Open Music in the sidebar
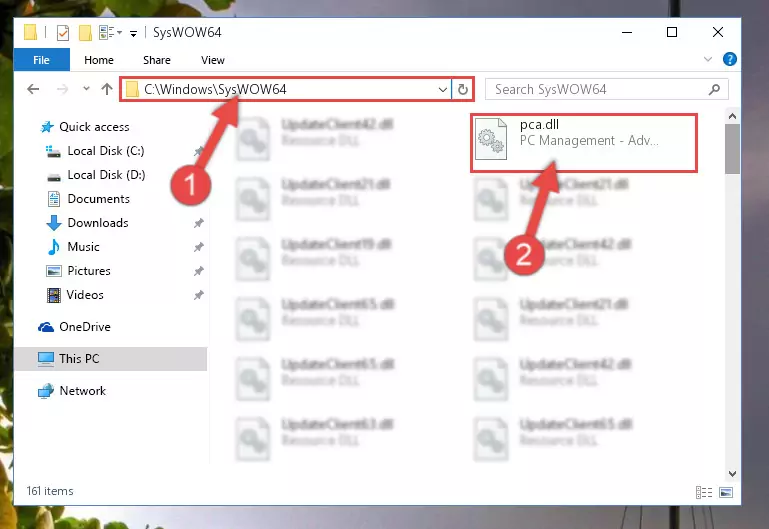The height and width of the screenshot is (529, 769). point(83,247)
